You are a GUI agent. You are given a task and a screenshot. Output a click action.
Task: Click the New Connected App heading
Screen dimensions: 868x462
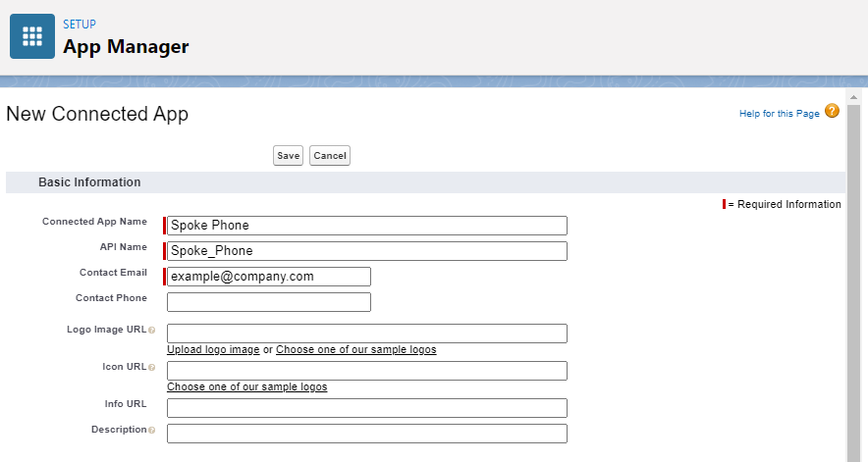[x=97, y=114]
